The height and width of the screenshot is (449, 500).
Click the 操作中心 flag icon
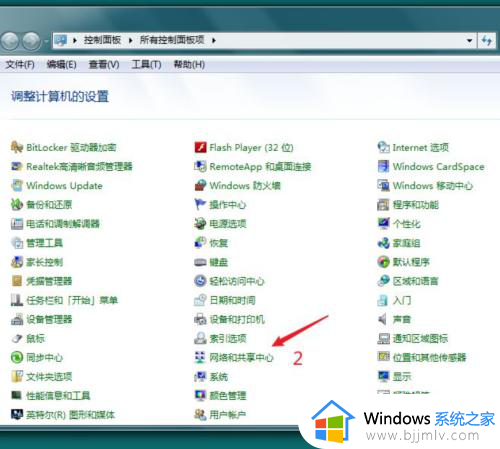[x=200, y=204]
